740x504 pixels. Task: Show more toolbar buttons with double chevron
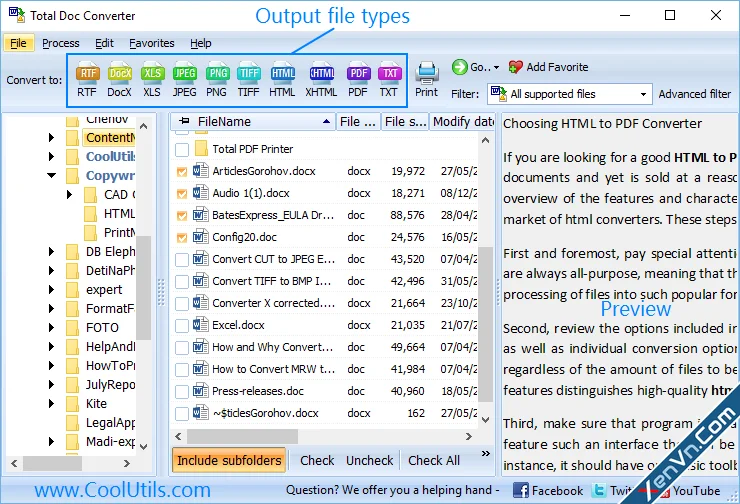click(485, 454)
